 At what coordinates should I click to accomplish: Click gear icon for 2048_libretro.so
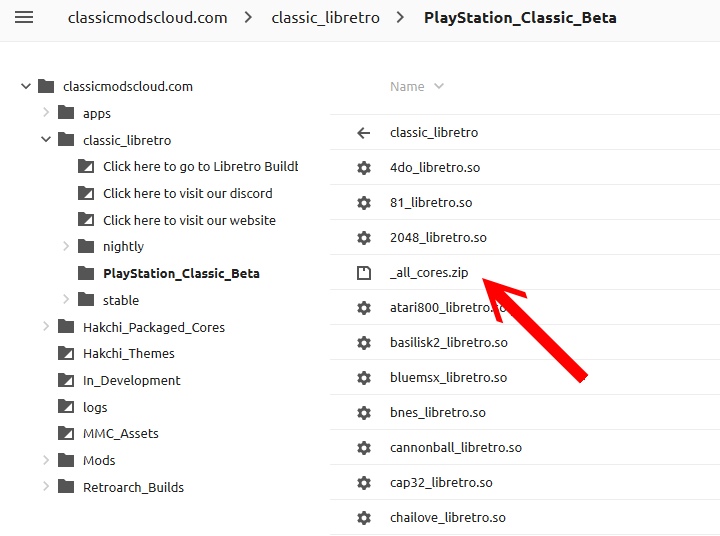tap(364, 237)
